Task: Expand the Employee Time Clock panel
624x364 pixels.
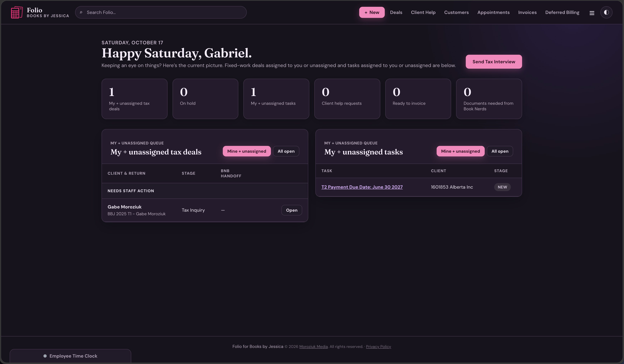Action: click(70, 356)
